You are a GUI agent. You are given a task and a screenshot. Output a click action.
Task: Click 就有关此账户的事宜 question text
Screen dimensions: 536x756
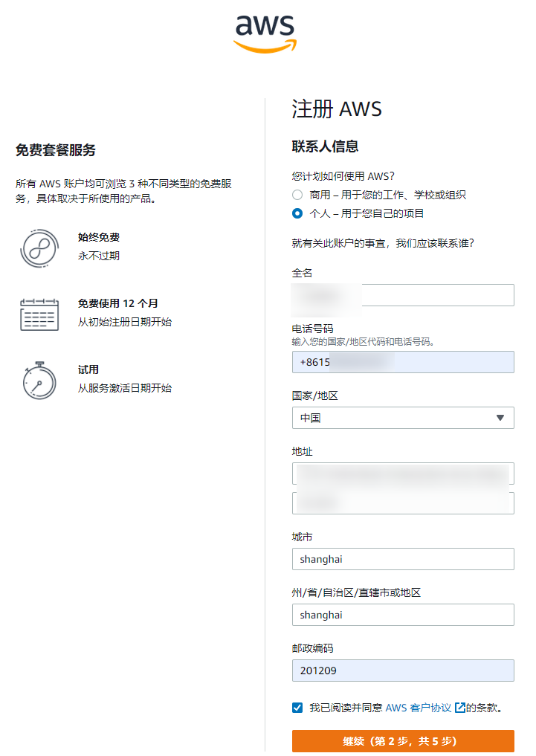click(383, 243)
